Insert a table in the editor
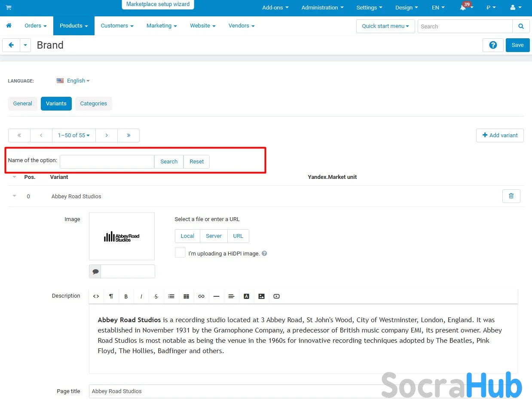The width and height of the screenshot is (532, 400). point(186,296)
